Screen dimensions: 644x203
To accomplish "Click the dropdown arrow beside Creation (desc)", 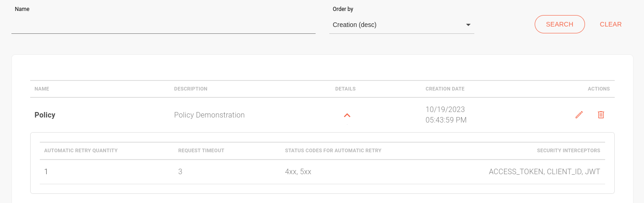I will pos(468,25).
